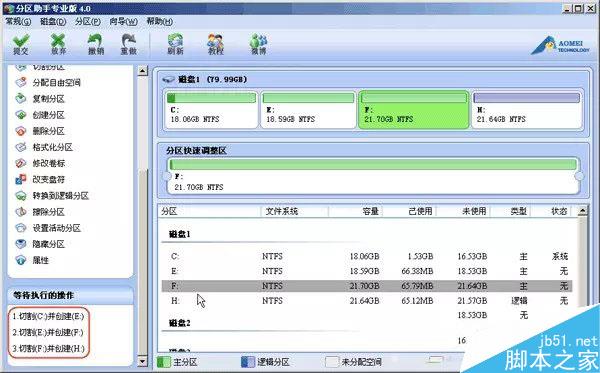Select 设置活动分区 (Set Active) in sidebar
This screenshot has width=600, height=373.
pos(49,228)
